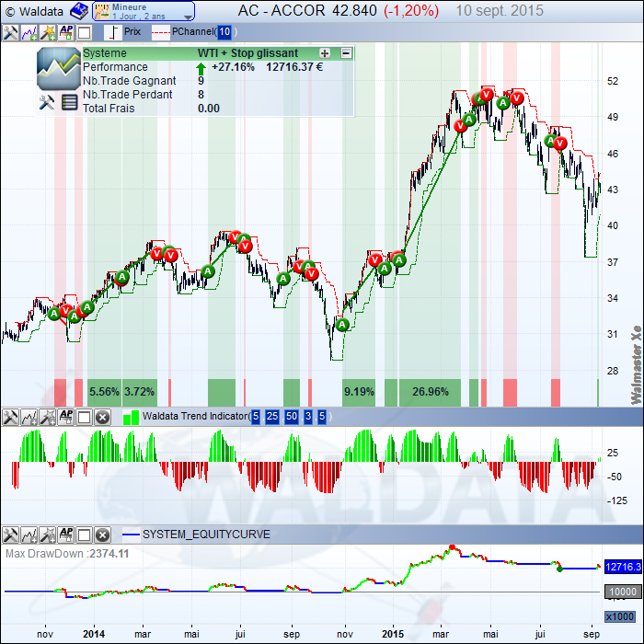Click the 10000 grey baseline value tag
Viewport: 644px width, 644px height.
click(x=623, y=592)
